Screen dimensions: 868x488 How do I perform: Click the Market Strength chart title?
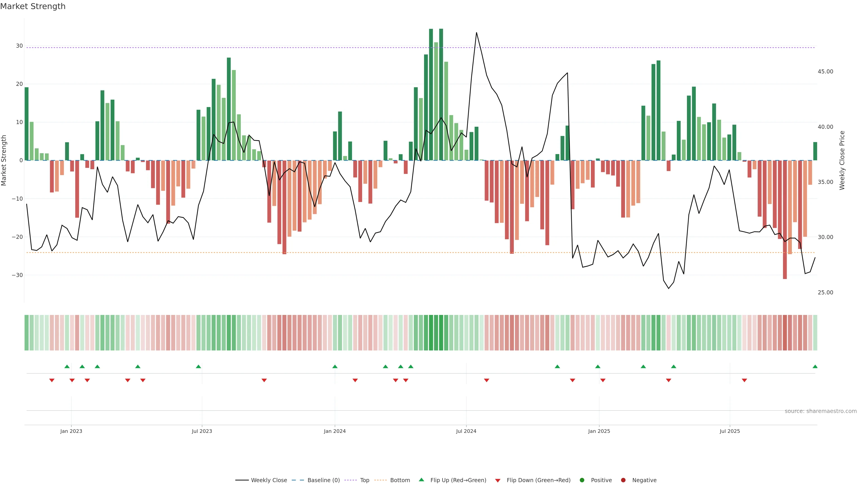33,6
